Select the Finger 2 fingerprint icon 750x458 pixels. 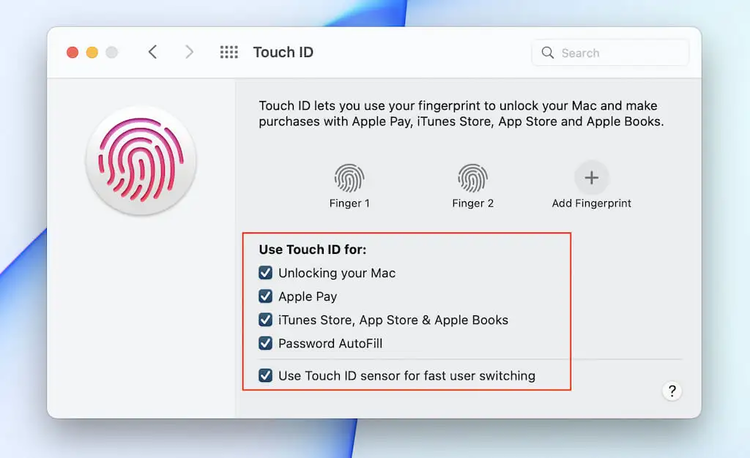(x=473, y=178)
